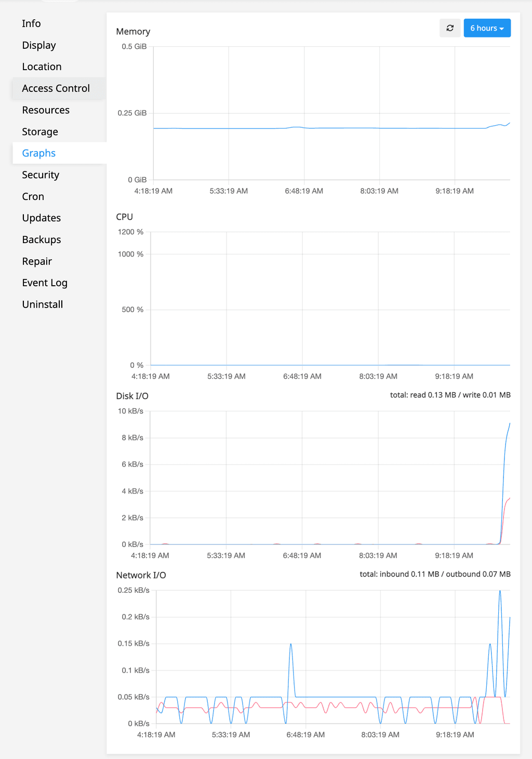Click the 6 kB/s disk axis label
This screenshot has width=532, height=759.
[x=132, y=464]
